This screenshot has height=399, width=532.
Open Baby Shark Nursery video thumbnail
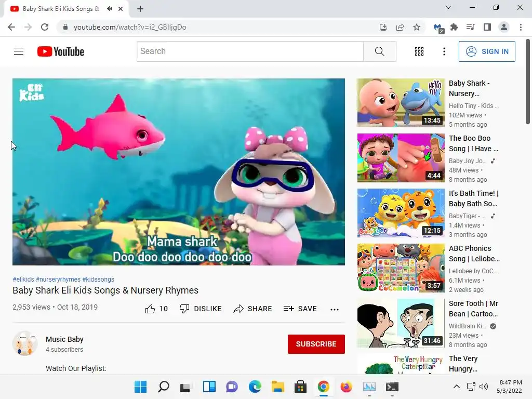[x=401, y=103]
